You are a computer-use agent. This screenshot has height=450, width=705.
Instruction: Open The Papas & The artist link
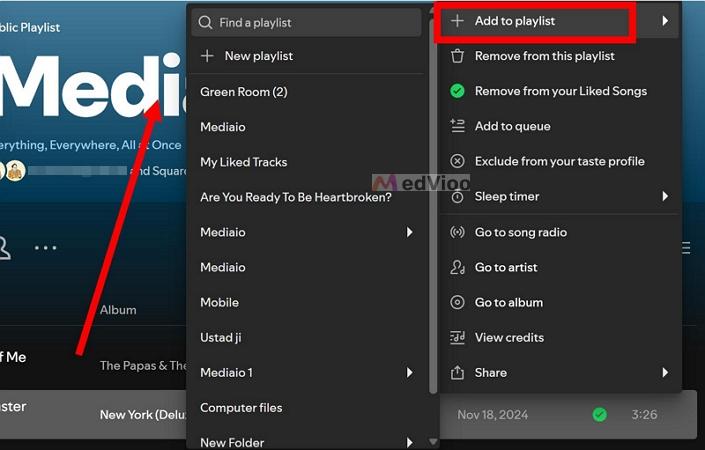(143, 365)
